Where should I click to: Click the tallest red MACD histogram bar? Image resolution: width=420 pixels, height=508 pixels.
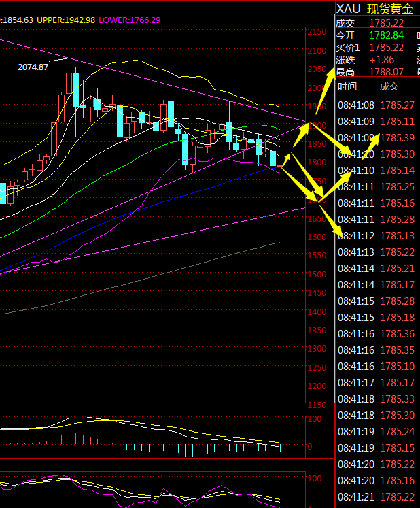point(69,437)
